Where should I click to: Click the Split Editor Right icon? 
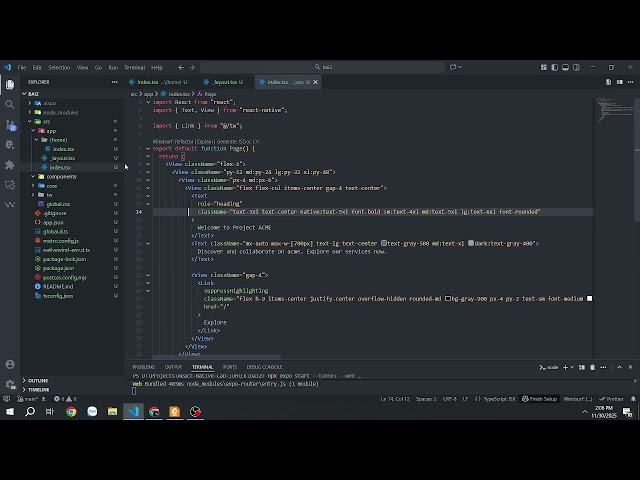[x=620, y=82]
